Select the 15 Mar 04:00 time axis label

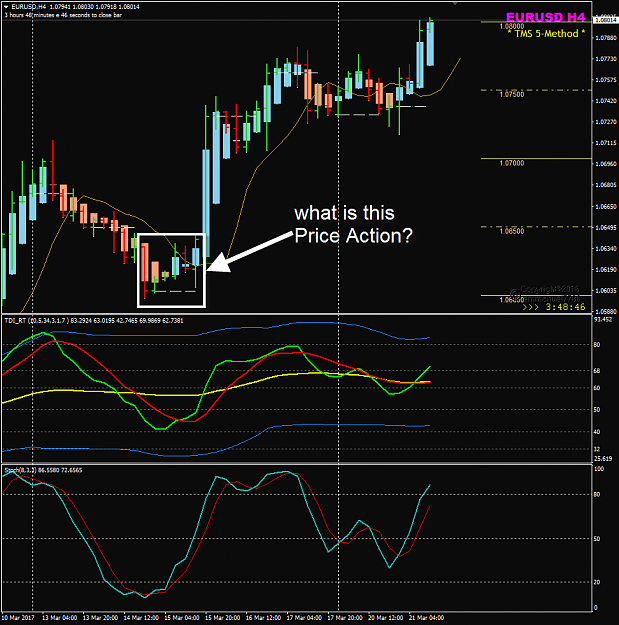pyautogui.click(x=182, y=618)
